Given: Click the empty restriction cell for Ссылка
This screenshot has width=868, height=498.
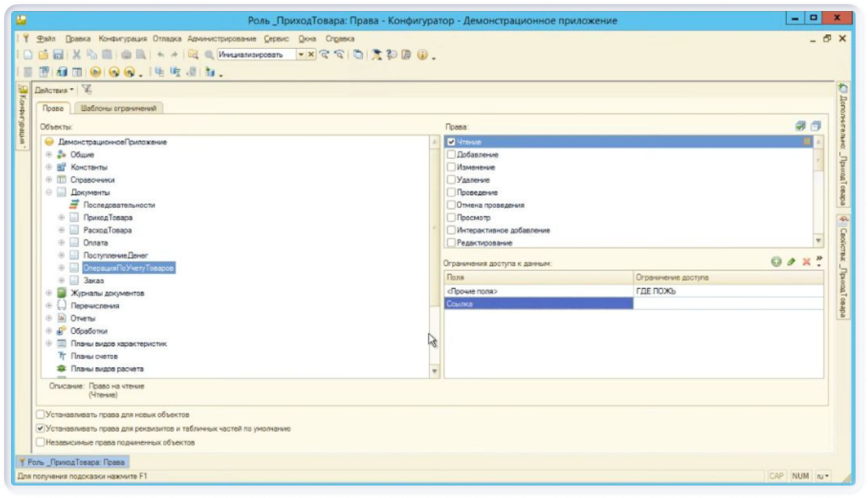Looking at the screenshot, I should pyautogui.click(x=728, y=303).
